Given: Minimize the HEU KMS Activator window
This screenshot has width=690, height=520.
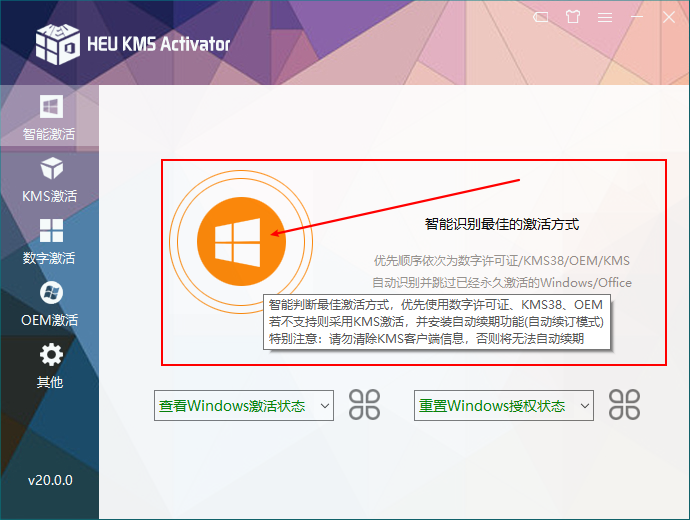Looking at the screenshot, I should point(637,17).
